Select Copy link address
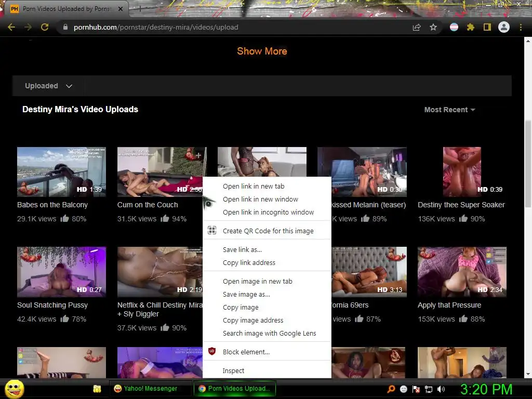The height and width of the screenshot is (399, 532). point(267,262)
